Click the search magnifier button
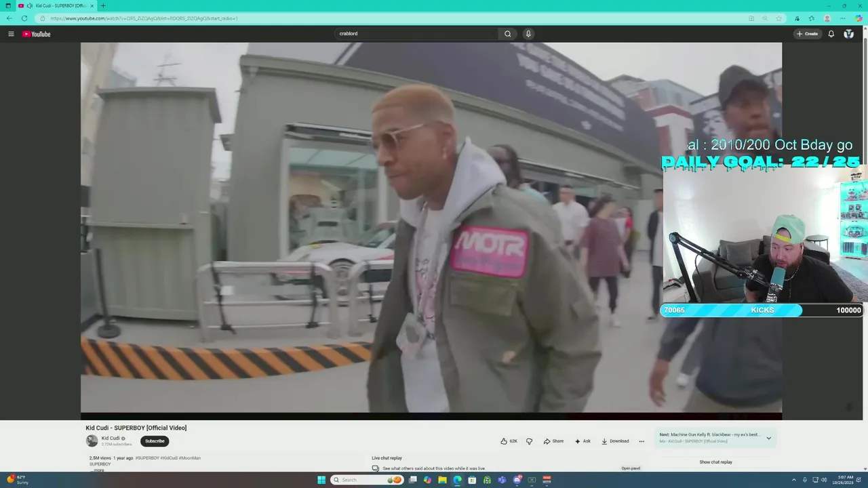This screenshot has height=488, width=868. pos(507,34)
